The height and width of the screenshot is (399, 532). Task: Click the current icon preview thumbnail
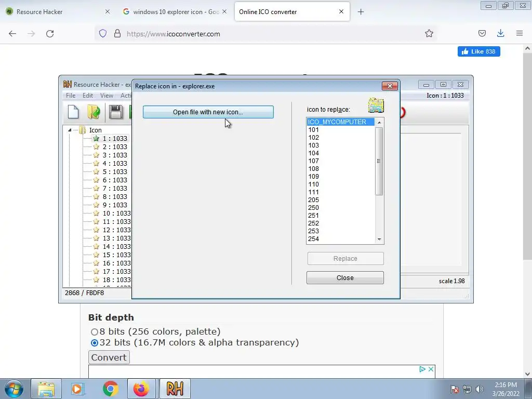click(x=376, y=105)
